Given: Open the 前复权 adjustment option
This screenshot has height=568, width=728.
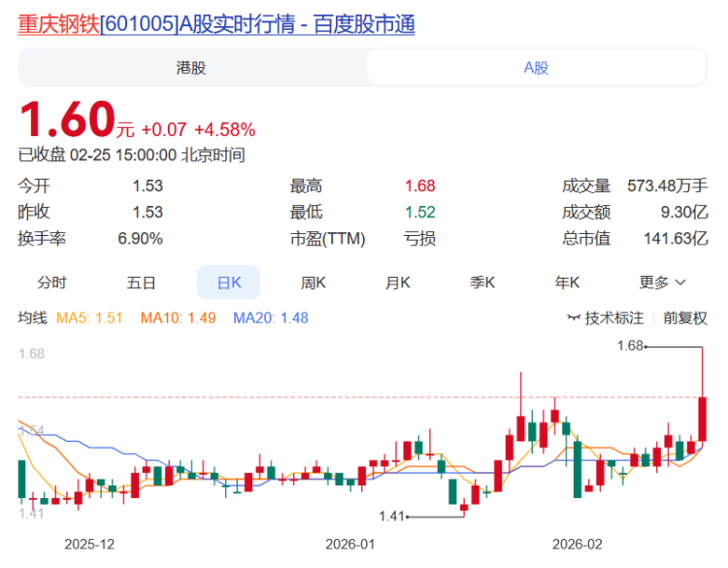Looking at the screenshot, I should point(685,318).
